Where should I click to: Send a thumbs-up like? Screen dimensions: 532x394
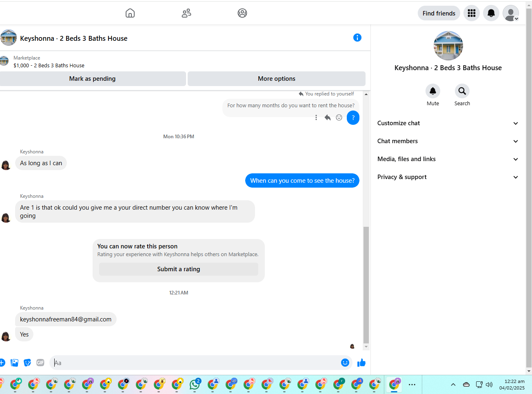click(x=361, y=363)
